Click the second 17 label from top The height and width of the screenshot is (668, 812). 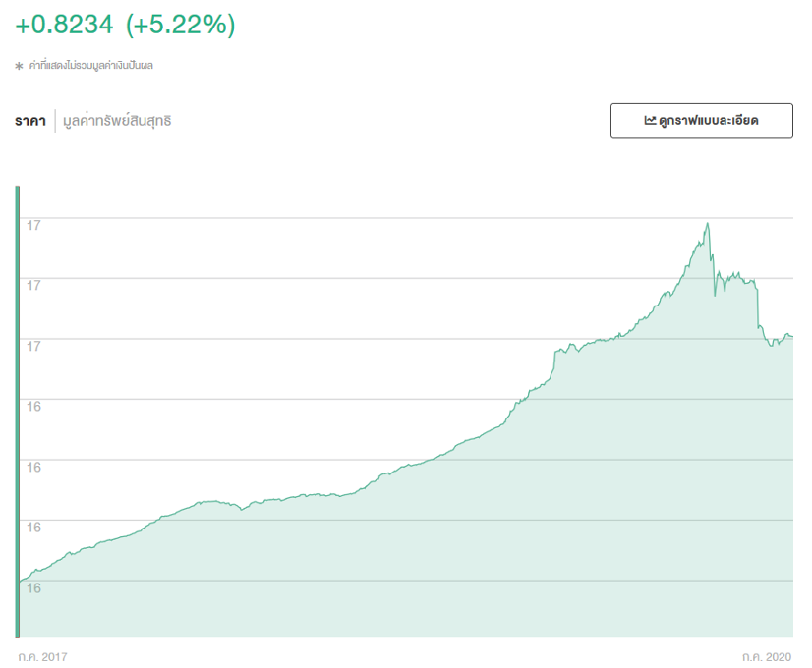point(33,285)
